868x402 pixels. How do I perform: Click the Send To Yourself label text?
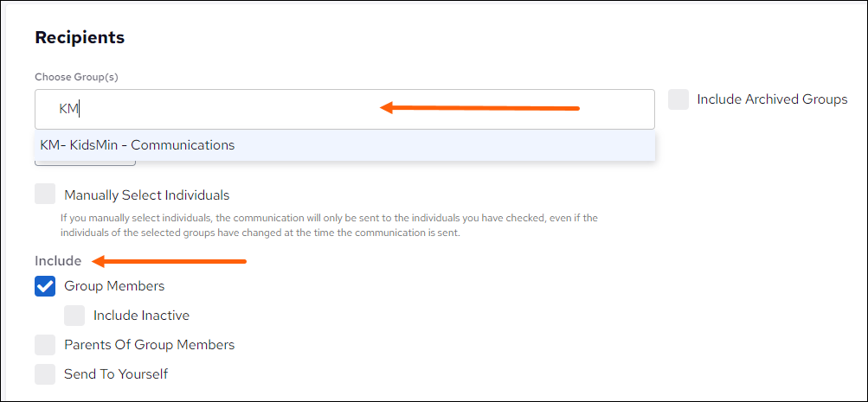tap(116, 374)
